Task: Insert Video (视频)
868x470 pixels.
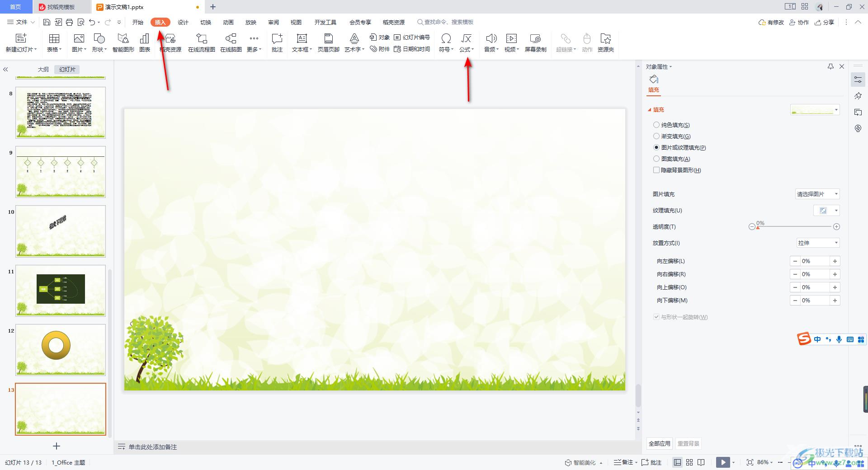Action: click(512, 43)
